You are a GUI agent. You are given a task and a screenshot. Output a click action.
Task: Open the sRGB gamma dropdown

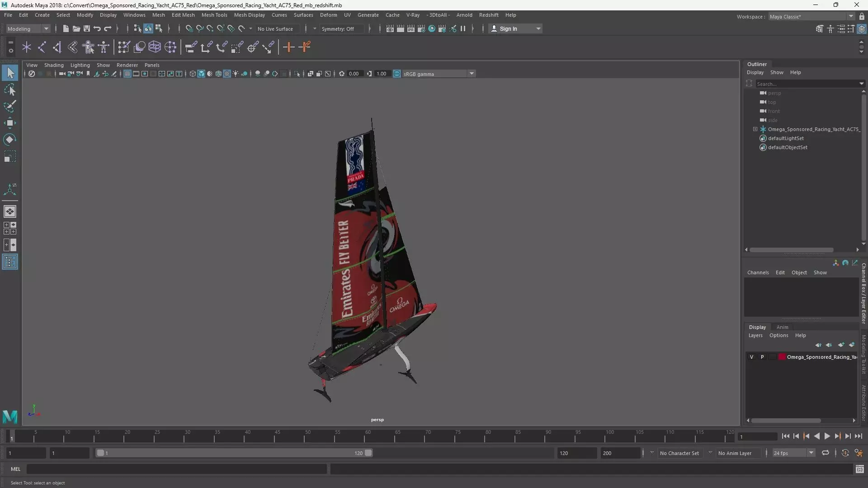coord(439,74)
